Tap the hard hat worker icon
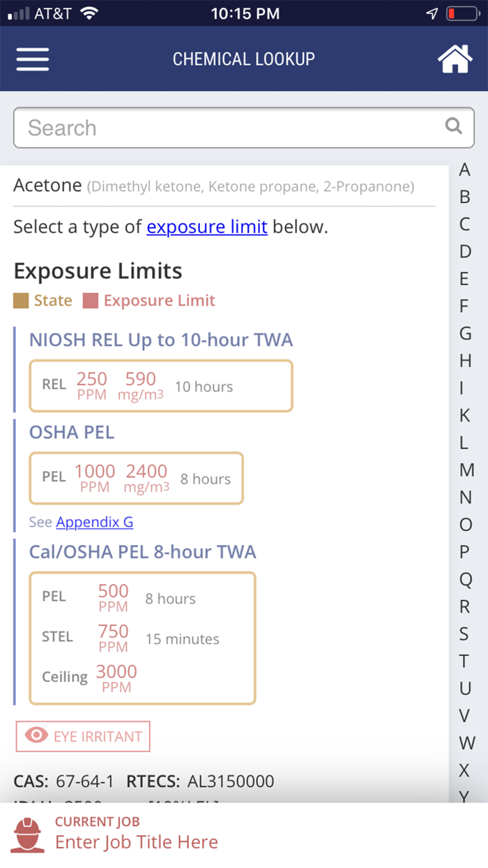 [28, 835]
